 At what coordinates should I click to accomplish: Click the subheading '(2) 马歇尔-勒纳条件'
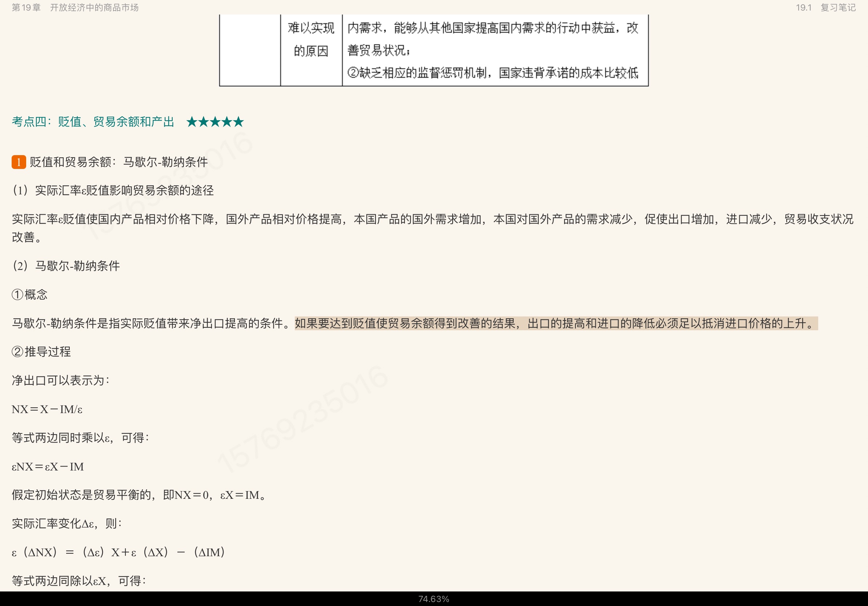[66, 266]
